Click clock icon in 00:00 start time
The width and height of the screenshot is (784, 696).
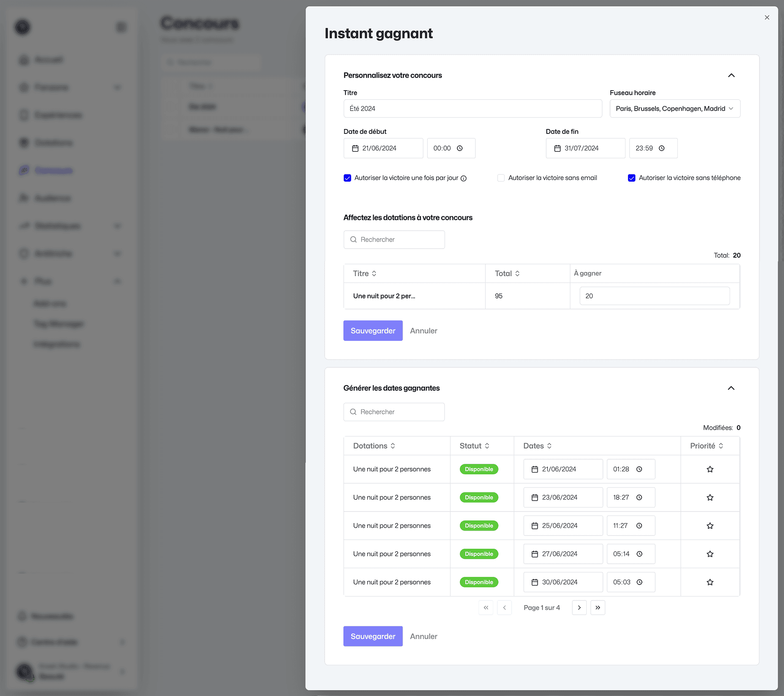click(x=460, y=148)
